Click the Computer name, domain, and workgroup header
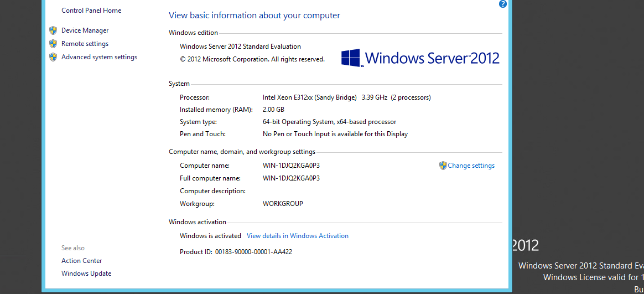The image size is (644, 294). point(242,152)
